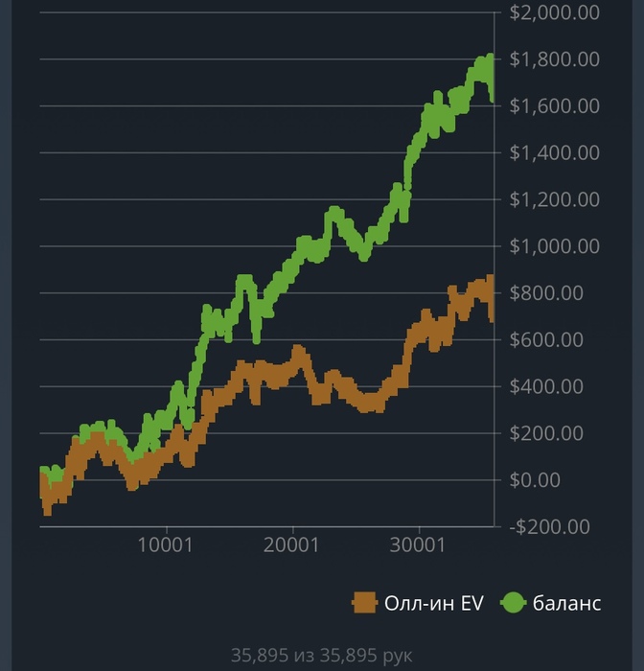Image resolution: width=644 pixels, height=671 pixels.
Task: Click the $800.00 y-axis label
Action: [546, 293]
